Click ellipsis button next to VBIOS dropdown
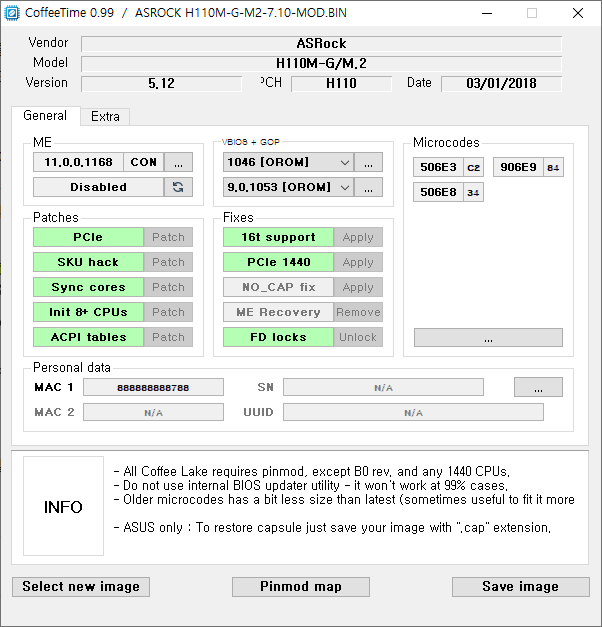Viewport: 602px width, 627px height. [x=368, y=162]
